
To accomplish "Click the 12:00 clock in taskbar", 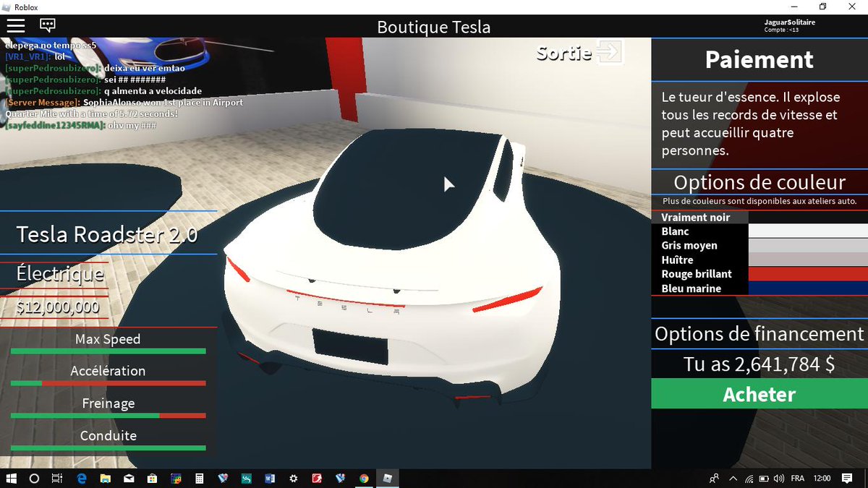I will coord(822,479).
